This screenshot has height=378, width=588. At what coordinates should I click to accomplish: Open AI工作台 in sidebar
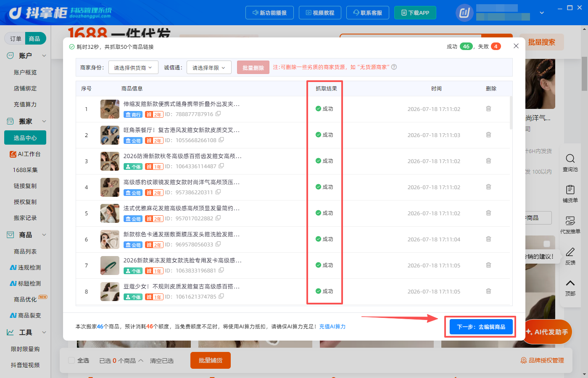coord(25,154)
